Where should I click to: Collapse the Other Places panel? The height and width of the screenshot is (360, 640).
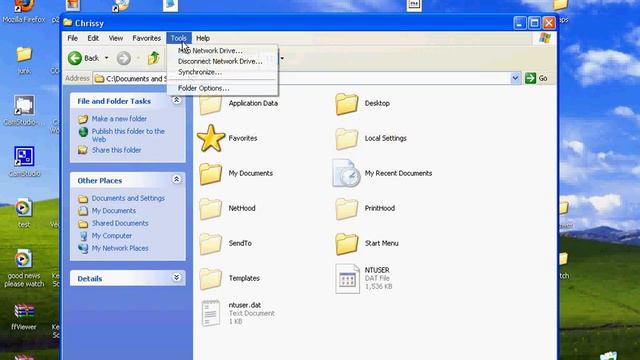(176, 180)
